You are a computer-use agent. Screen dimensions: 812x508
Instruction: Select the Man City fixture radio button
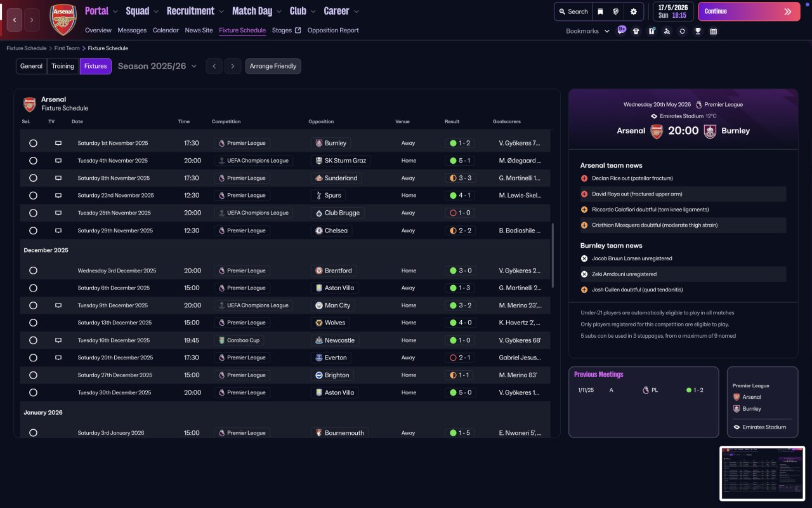click(x=33, y=305)
